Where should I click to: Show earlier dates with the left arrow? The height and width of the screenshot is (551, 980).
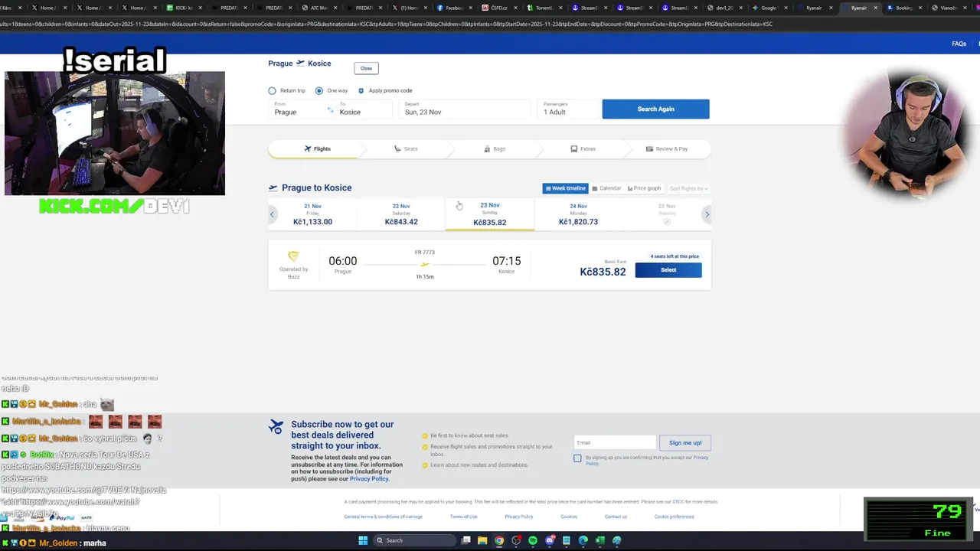point(272,214)
